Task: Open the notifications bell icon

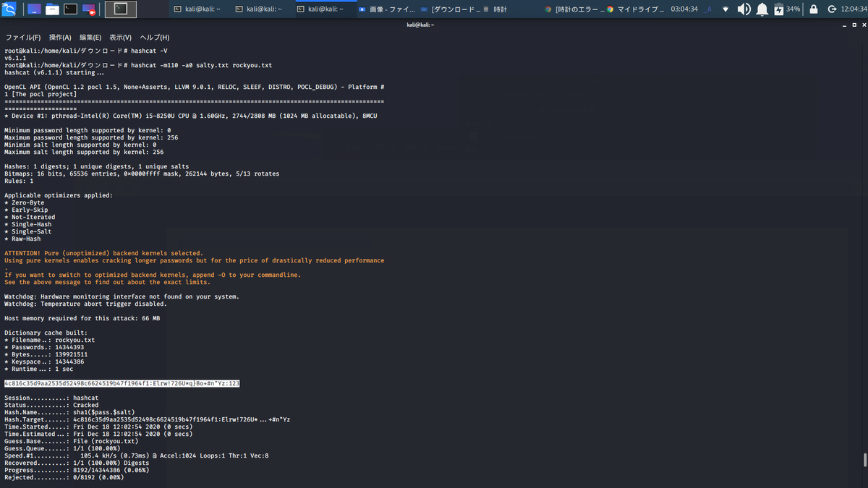Action: [x=762, y=9]
